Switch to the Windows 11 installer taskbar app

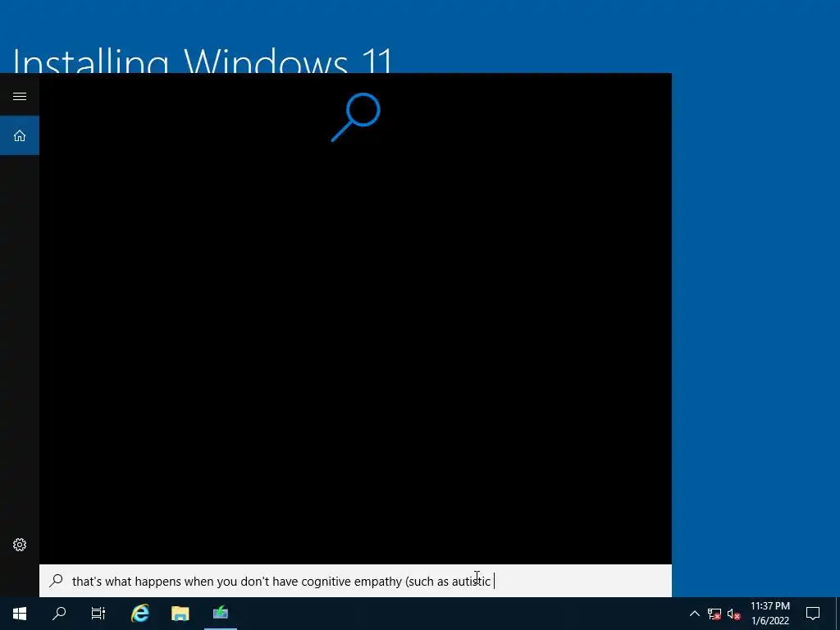pos(221,614)
